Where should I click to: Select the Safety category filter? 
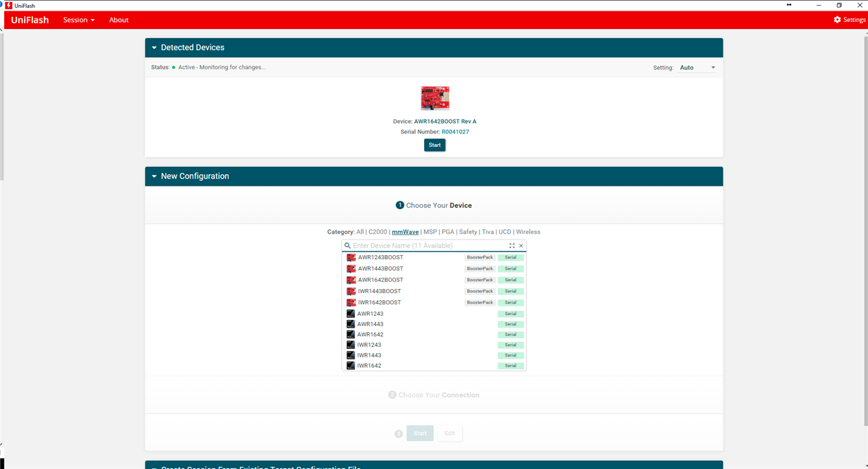pyautogui.click(x=468, y=232)
